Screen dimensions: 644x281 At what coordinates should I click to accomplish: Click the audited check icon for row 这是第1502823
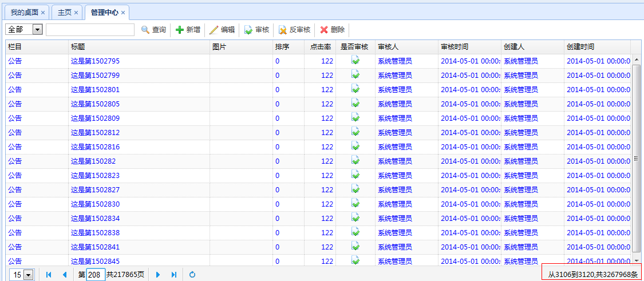click(355, 175)
